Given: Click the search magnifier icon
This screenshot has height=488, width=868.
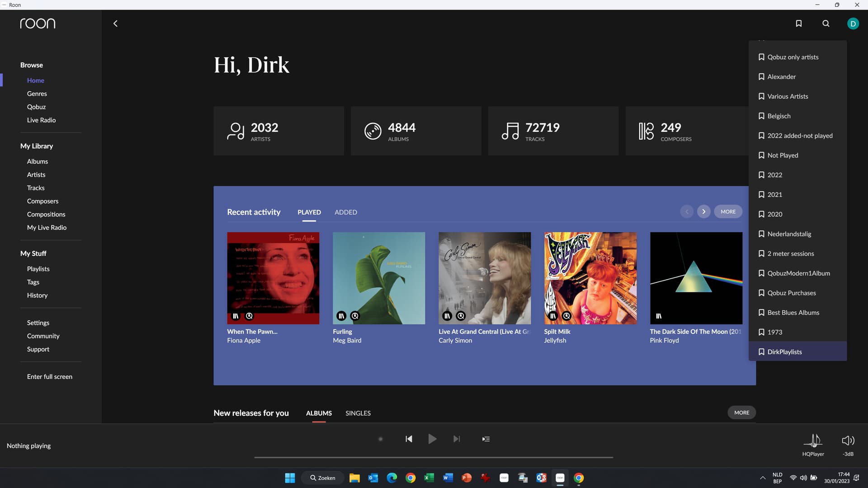Looking at the screenshot, I should point(826,23).
